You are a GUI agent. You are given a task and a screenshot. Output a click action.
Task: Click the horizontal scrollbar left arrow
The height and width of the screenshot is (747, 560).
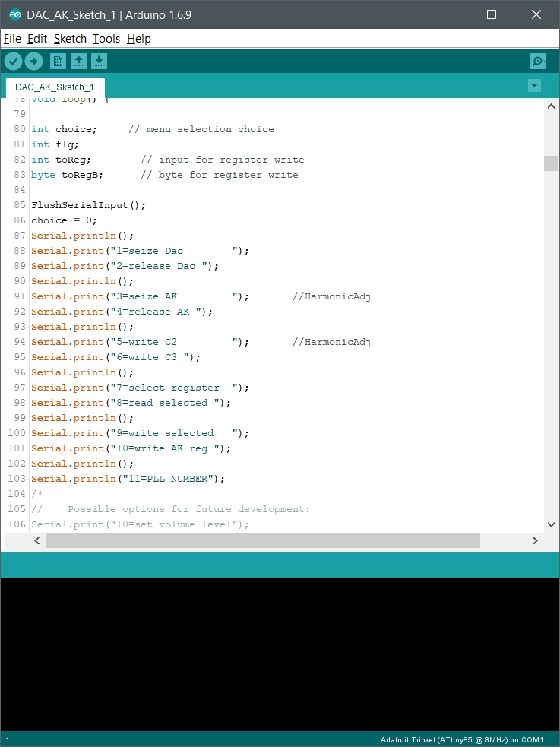tap(37, 541)
